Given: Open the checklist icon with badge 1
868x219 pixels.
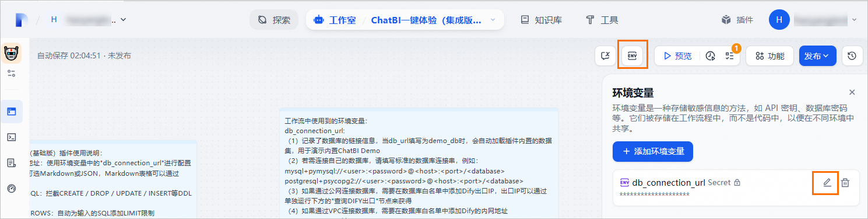Looking at the screenshot, I should coord(729,56).
